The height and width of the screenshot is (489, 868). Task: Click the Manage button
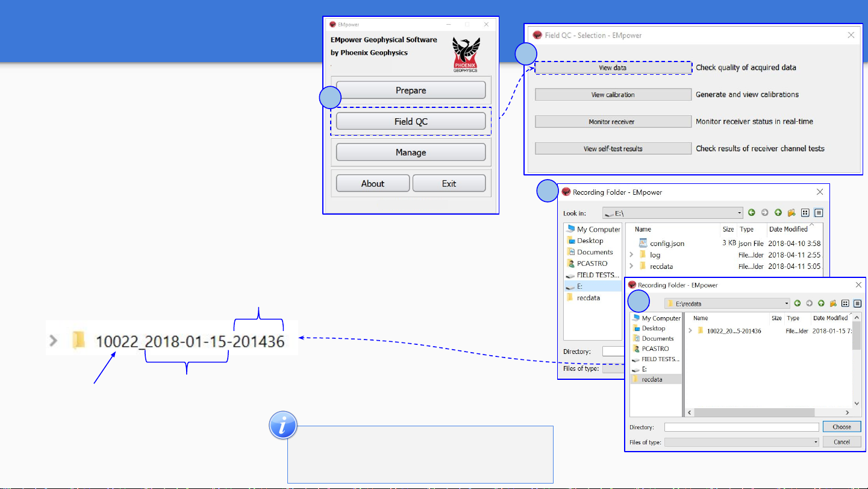[411, 153]
